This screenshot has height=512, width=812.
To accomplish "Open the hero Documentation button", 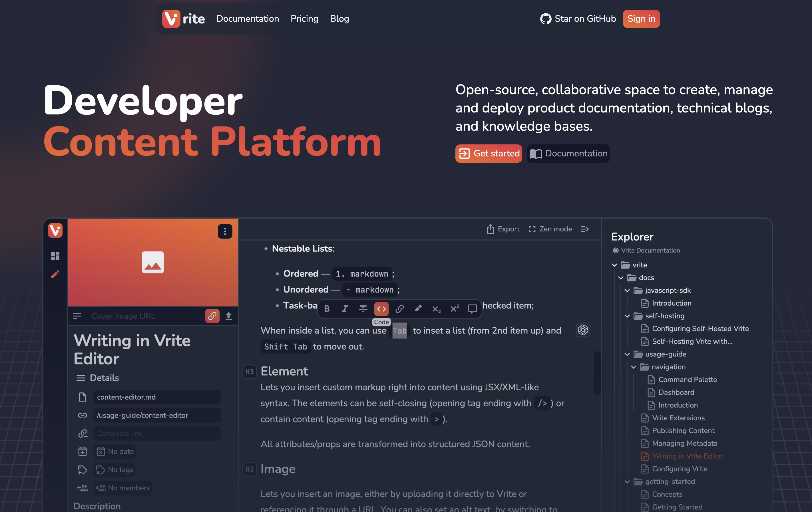I will tap(568, 154).
